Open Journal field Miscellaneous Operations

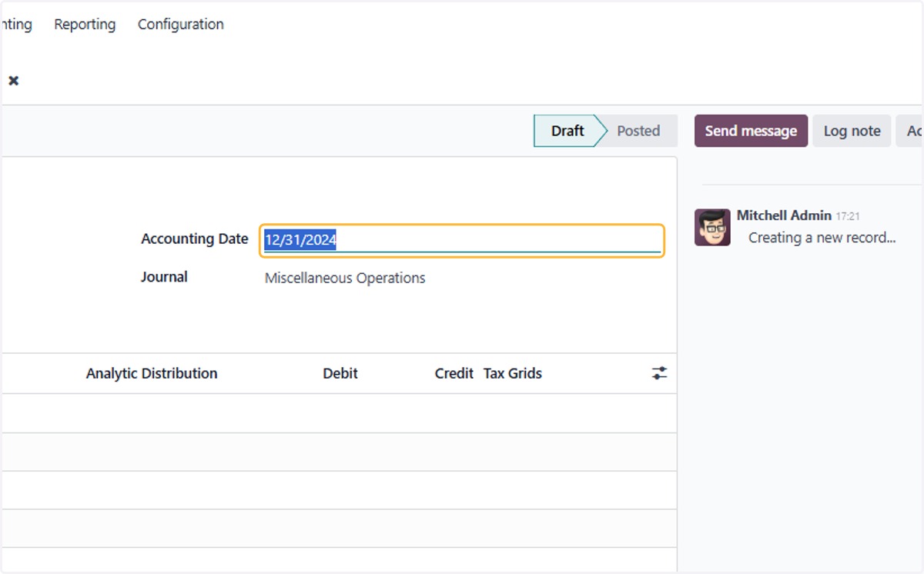tap(345, 278)
